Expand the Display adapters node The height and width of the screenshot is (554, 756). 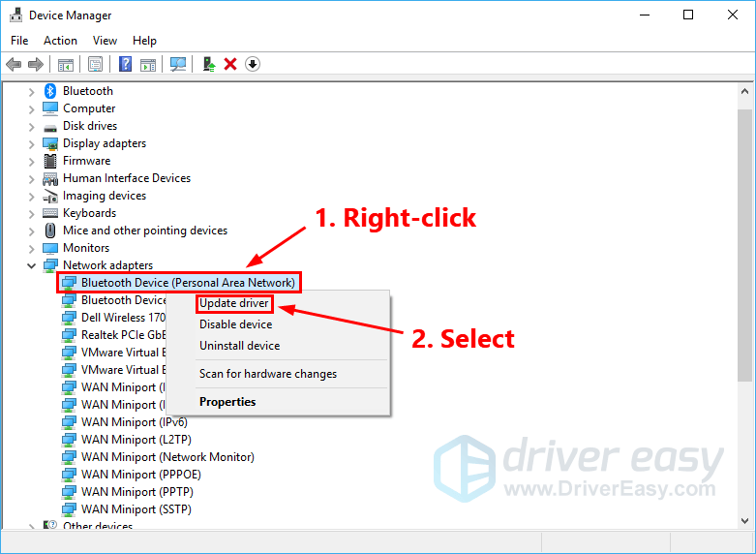tap(31, 143)
